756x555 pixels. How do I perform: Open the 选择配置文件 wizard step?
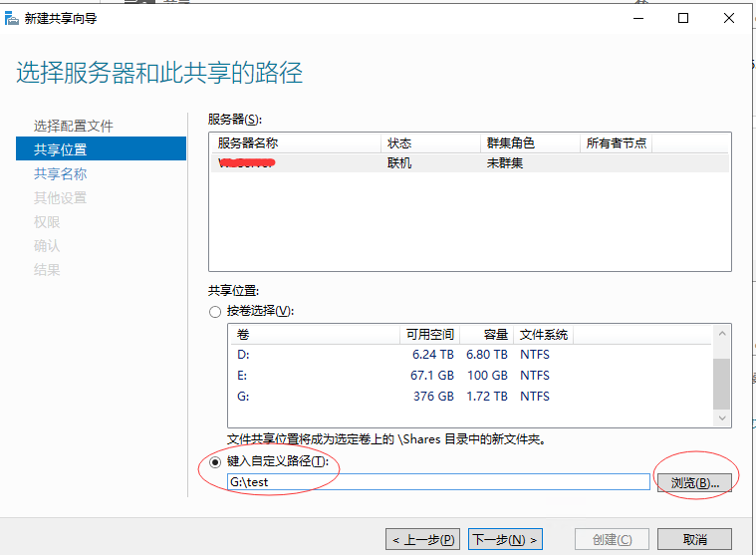74,126
